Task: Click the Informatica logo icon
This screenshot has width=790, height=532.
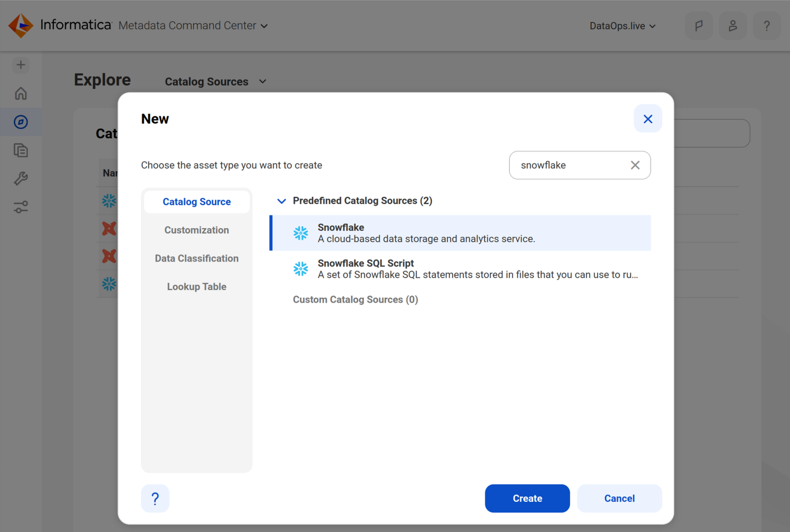Action: click(x=21, y=26)
